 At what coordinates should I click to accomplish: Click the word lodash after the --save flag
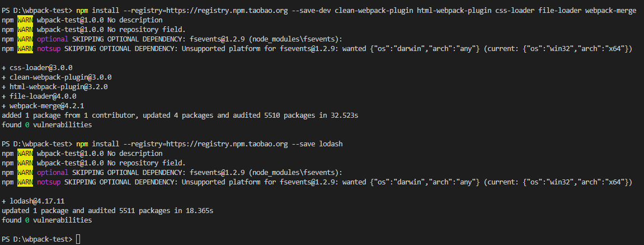point(331,144)
